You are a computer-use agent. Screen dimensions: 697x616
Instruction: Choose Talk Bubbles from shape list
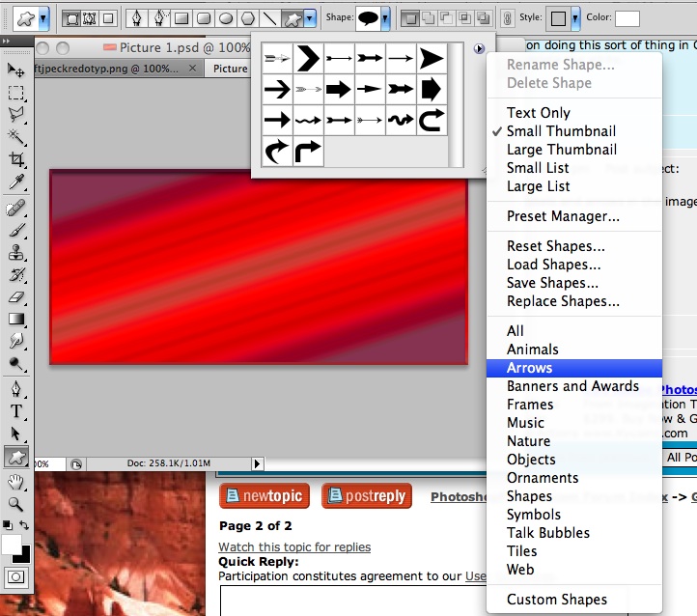pos(547,533)
